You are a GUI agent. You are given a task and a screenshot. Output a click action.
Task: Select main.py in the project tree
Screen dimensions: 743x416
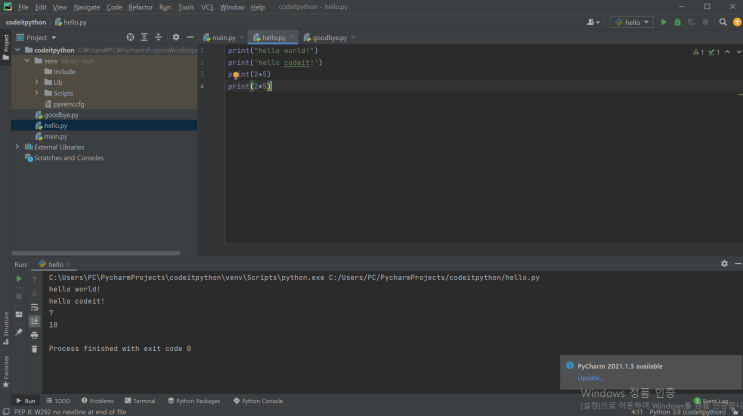click(56, 136)
